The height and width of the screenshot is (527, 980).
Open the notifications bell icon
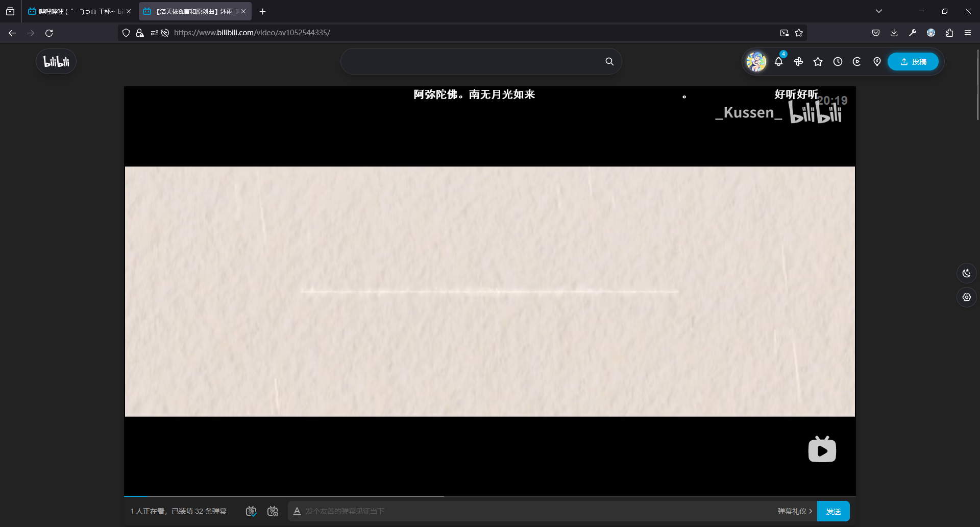coord(778,62)
